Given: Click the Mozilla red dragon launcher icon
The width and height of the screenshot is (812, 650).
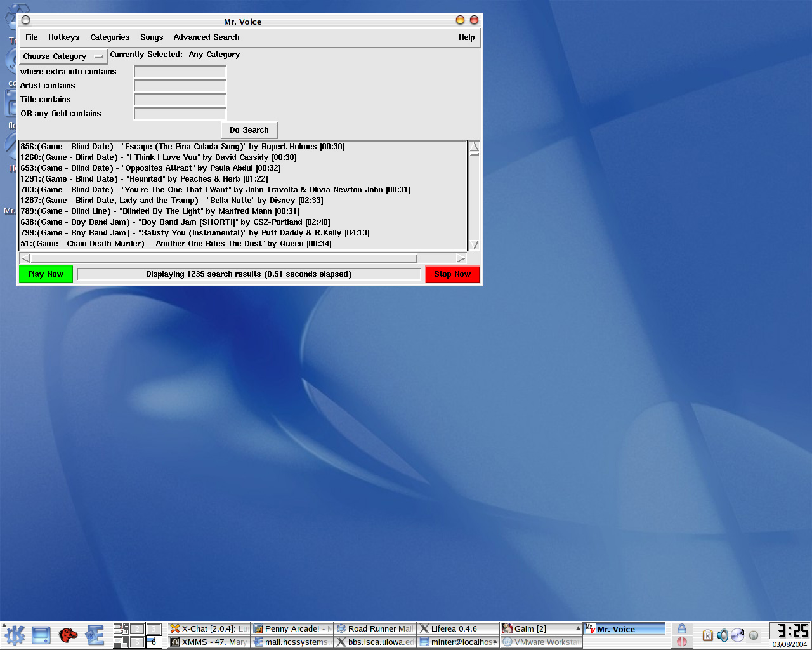Looking at the screenshot, I should click(x=68, y=635).
